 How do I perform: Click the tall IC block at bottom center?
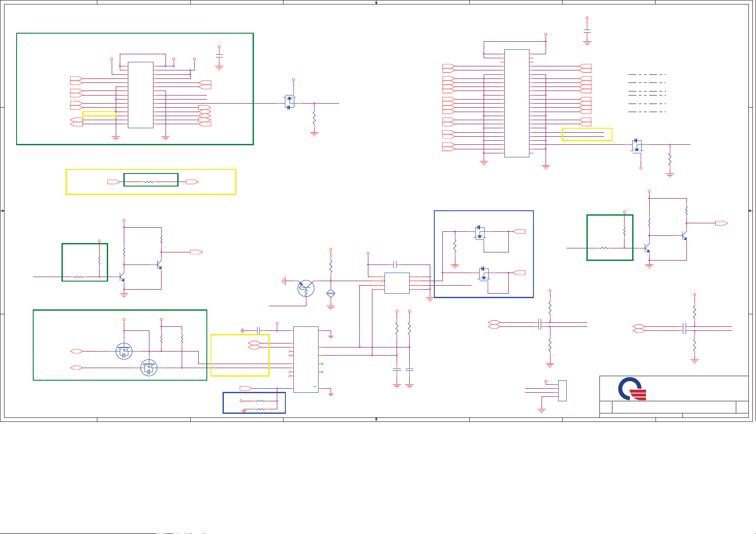306,359
